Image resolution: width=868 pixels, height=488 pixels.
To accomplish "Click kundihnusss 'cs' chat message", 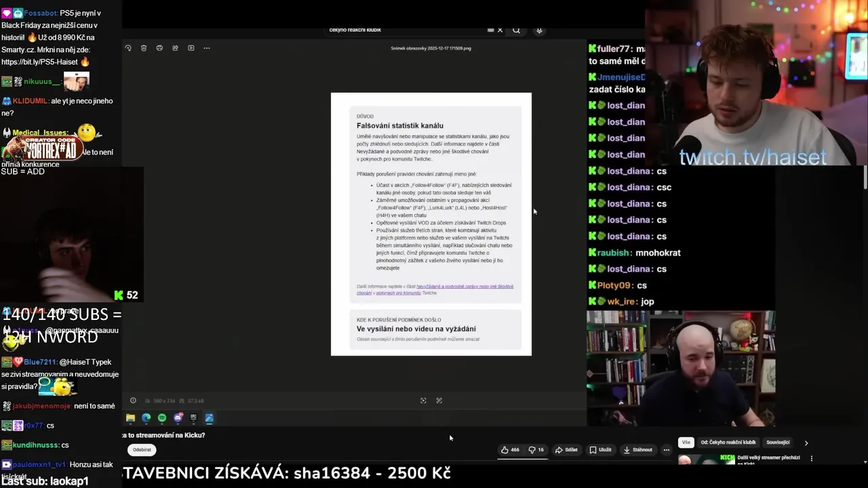I will (35, 445).
